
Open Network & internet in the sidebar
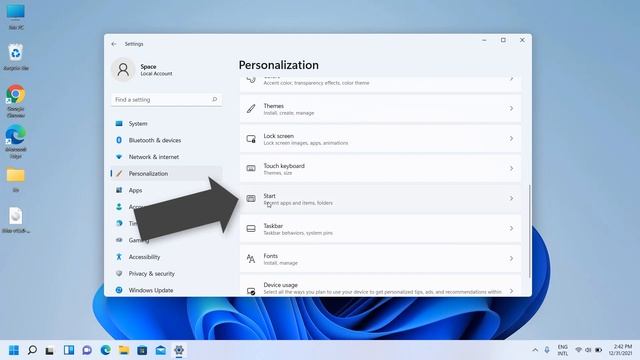click(167, 157)
